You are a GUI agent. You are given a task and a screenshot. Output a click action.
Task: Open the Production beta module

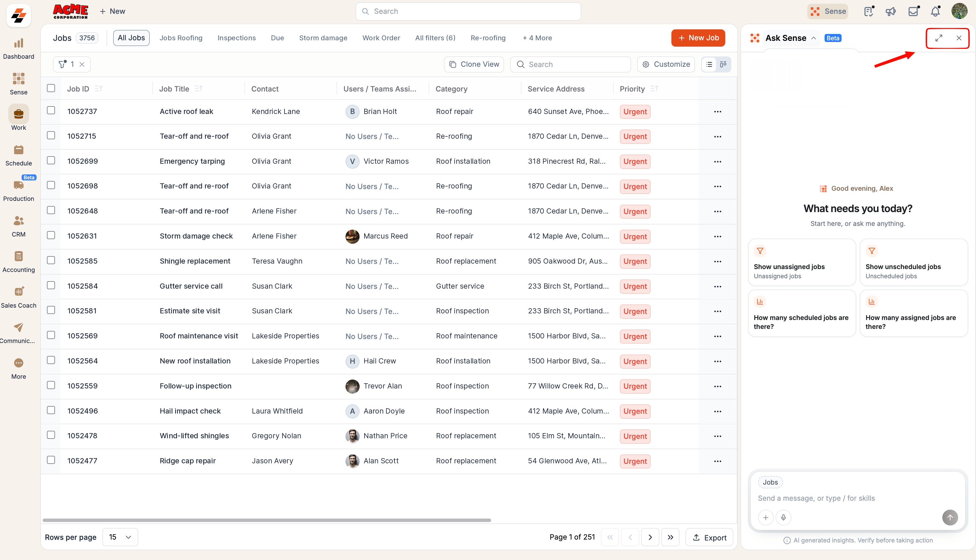18,191
